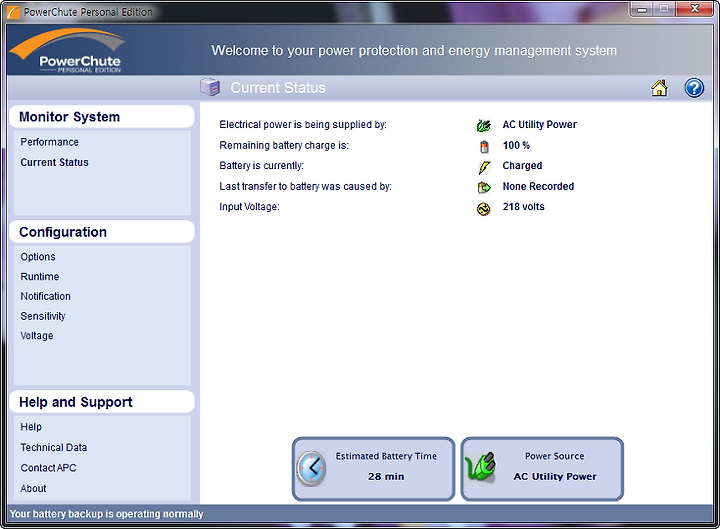
Task: Click the PowerChute title bar app icon
Action: pos(13,11)
